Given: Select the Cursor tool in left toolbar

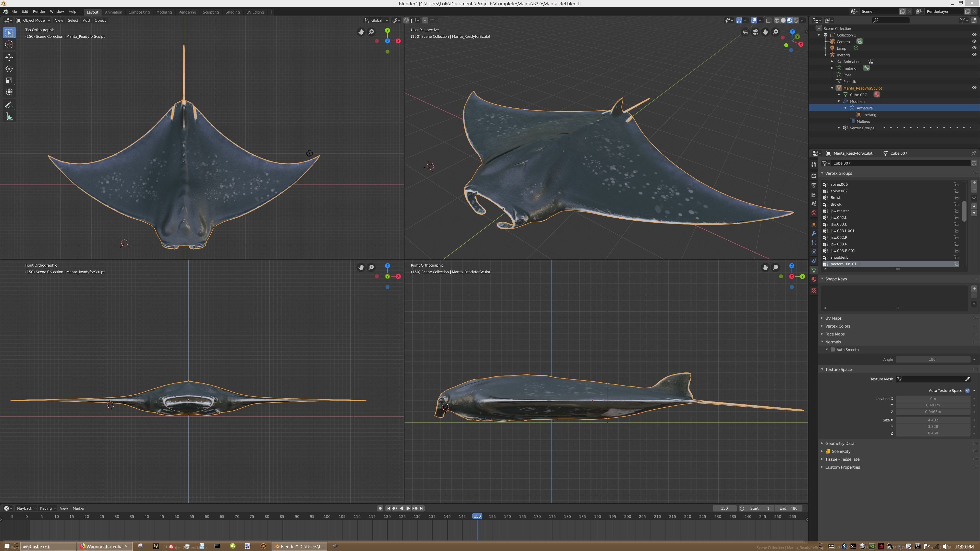Looking at the screenshot, I should [x=9, y=45].
